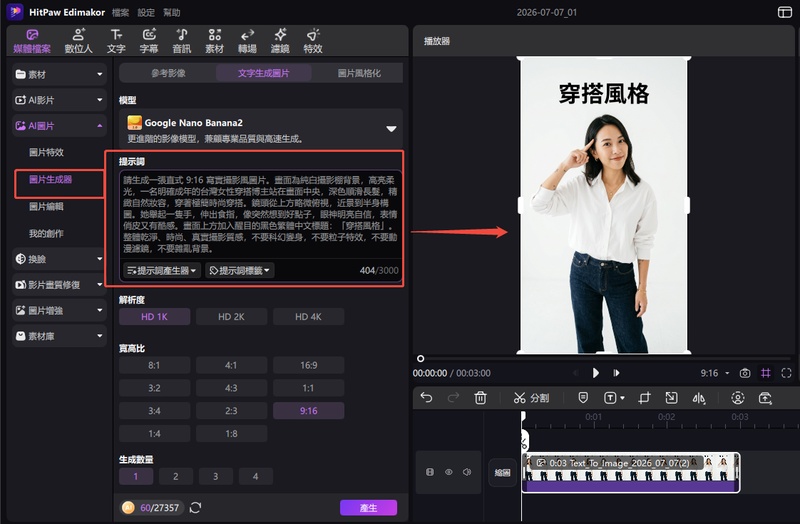Open the player 9:16 ratio dropdown
800x524 pixels.
coord(714,373)
